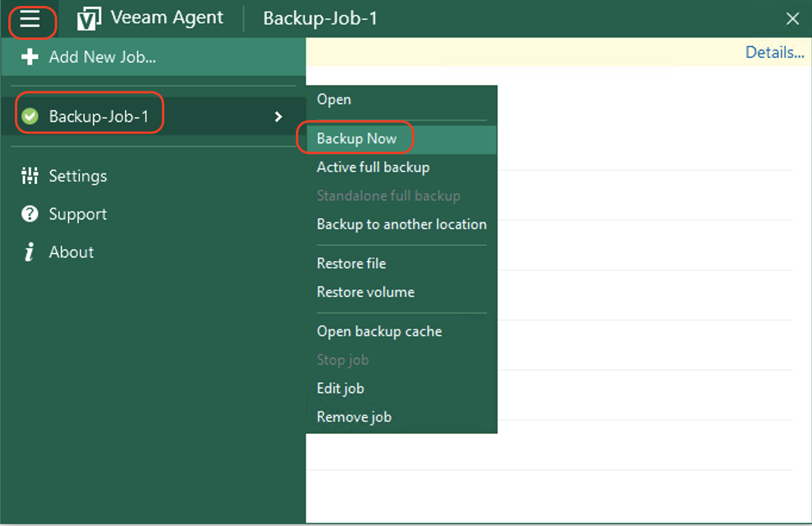The width and height of the screenshot is (812, 526).
Task: Open the Details... link
Action: (x=774, y=52)
